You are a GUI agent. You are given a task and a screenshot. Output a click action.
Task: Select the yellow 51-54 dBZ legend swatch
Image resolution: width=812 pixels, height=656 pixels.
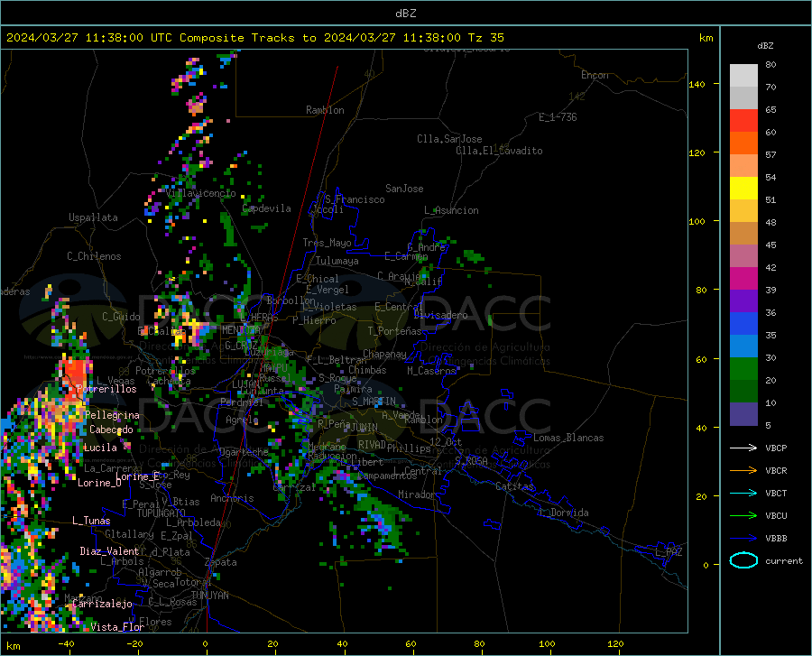[x=743, y=189]
